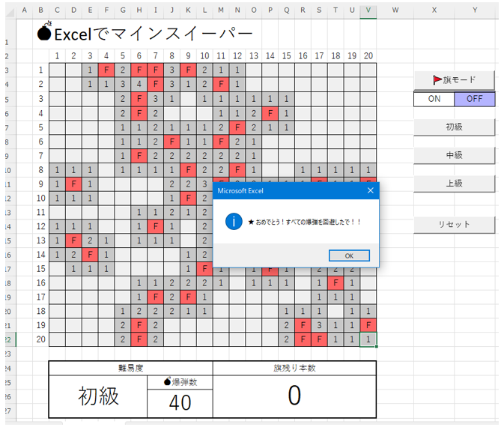Viewport: 504px width, 427px height.
Task: Confirm the congratulations dialog with OK
Action: 349,256
